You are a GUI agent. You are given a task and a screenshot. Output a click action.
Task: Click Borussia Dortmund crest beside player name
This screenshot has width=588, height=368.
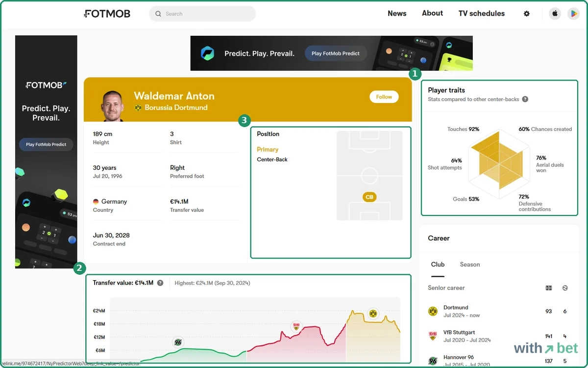tap(138, 107)
